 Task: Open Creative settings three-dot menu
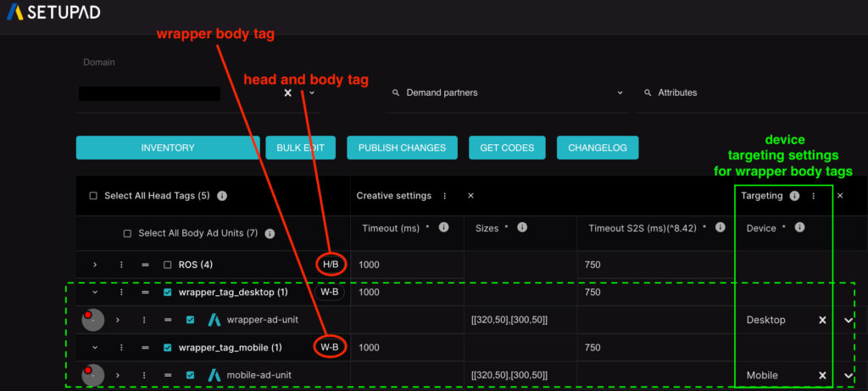(444, 195)
